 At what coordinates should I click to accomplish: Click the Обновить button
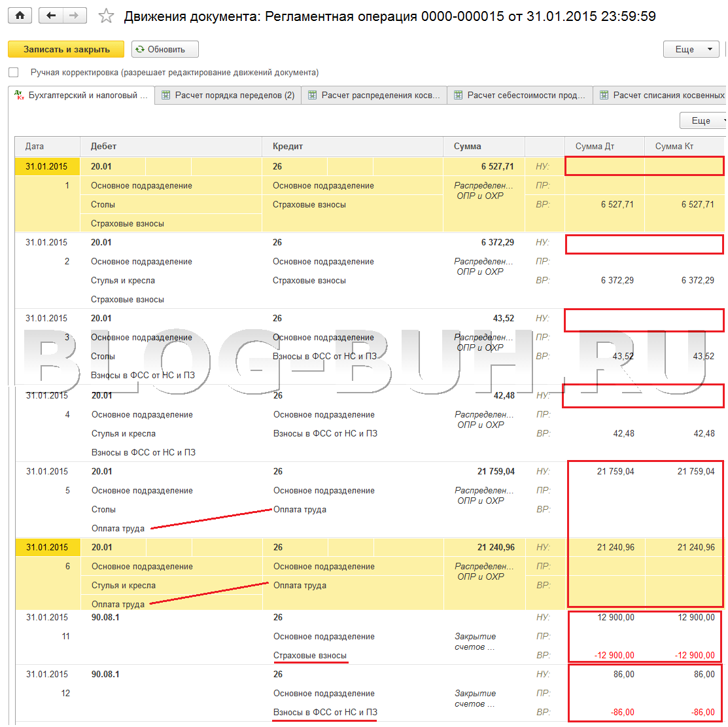pos(165,49)
